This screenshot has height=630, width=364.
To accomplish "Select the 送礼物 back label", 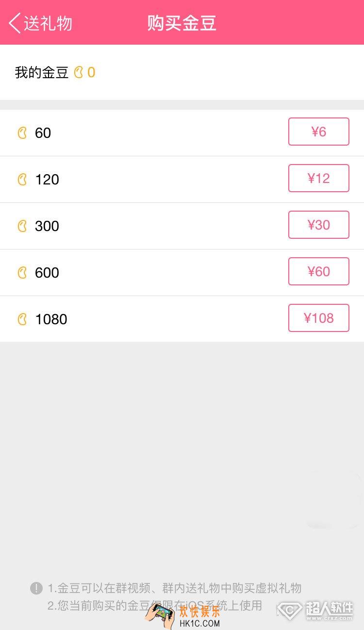I will point(48,23).
